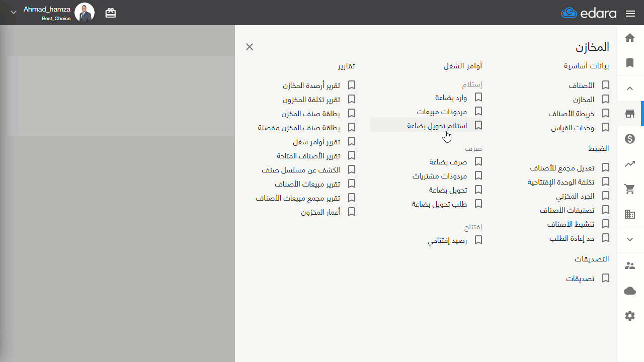Open تقرير تكلفة المخزون report
644x362 pixels.
click(311, 100)
